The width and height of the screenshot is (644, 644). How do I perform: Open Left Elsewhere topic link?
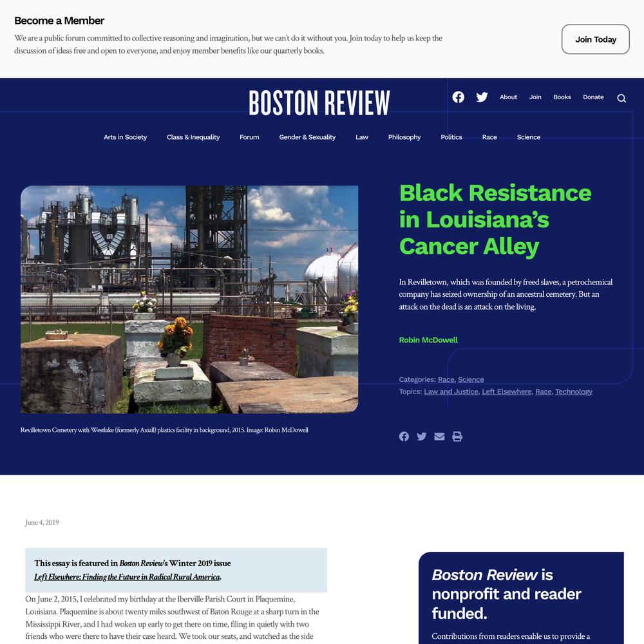[507, 392]
